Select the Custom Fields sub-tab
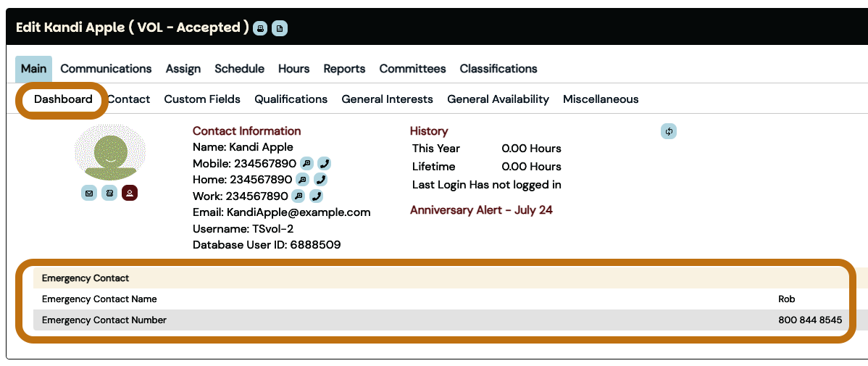The image size is (868, 366). click(x=202, y=99)
